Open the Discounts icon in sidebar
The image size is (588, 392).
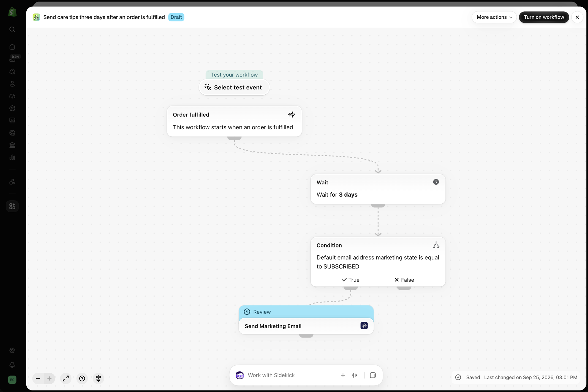coord(12,108)
